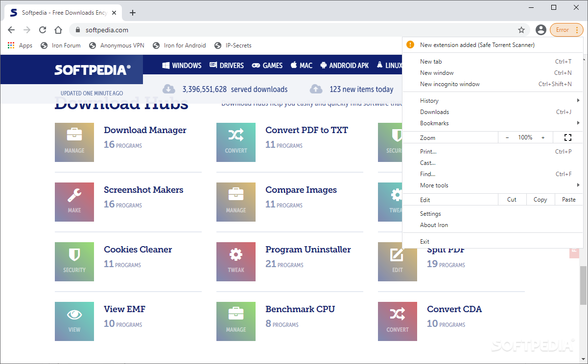Click the Download Manager hub icon
The width and height of the screenshot is (588, 364).
[74, 142]
